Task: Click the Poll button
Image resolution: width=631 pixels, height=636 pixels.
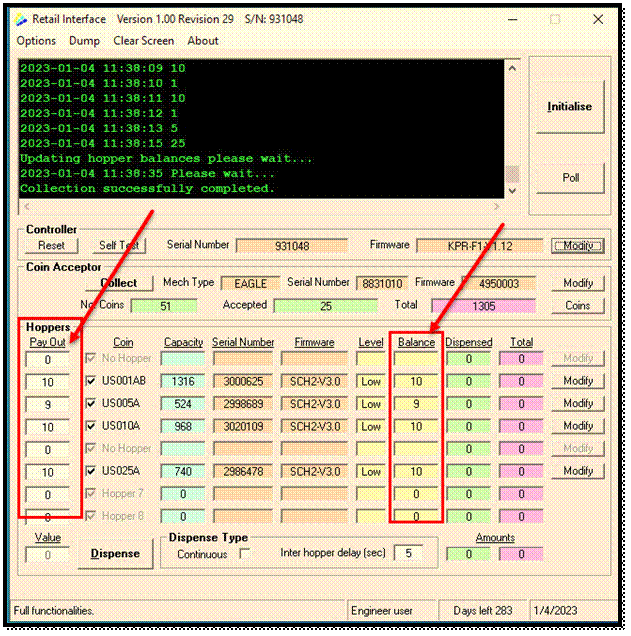Action: pyautogui.click(x=570, y=178)
